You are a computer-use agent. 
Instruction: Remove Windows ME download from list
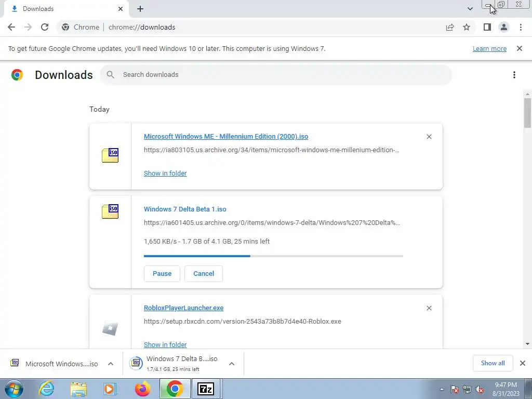pyautogui.click(x=429, y=137)
